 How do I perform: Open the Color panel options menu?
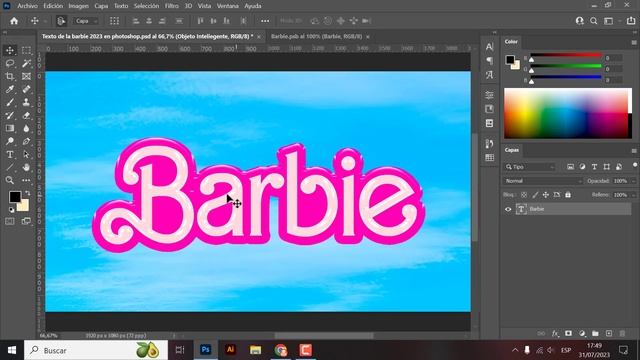(x=634, y=42)
